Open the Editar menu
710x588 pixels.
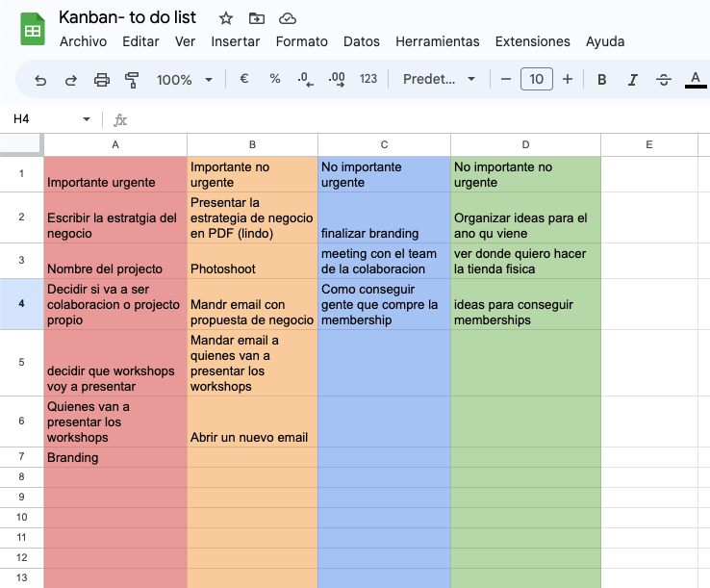[x=140, y=41]
